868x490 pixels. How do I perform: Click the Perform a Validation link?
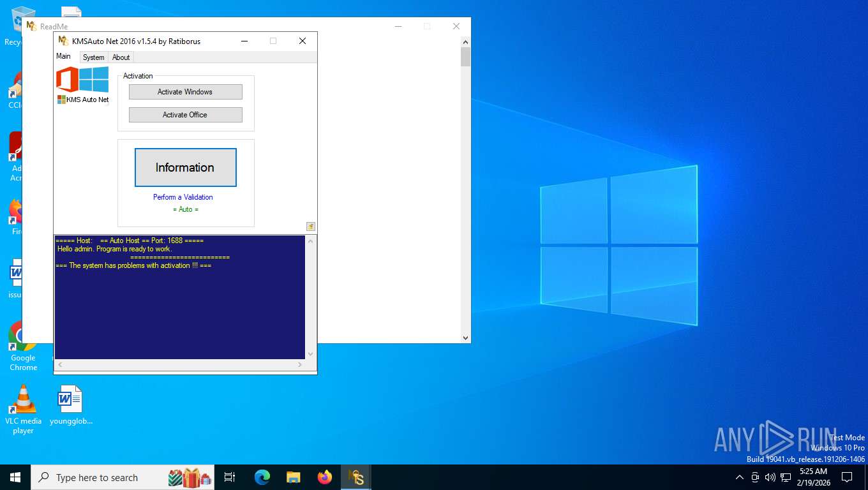coord(183,197)
